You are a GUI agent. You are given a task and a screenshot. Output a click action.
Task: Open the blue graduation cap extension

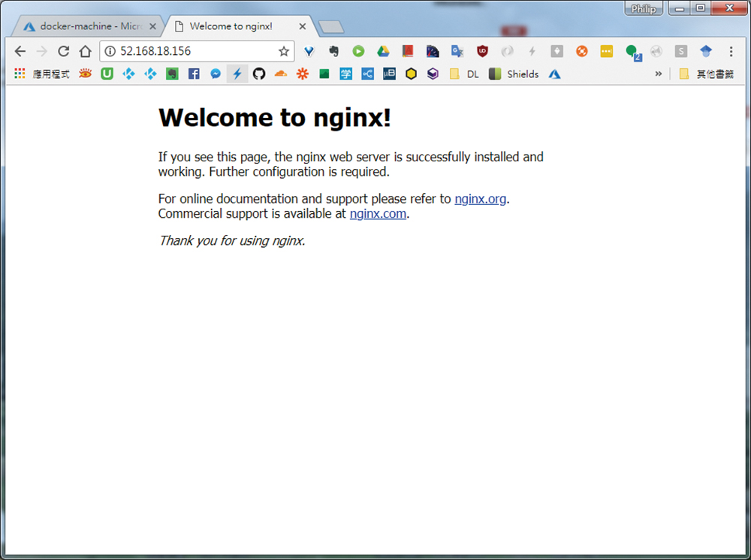tap(706, 51)
